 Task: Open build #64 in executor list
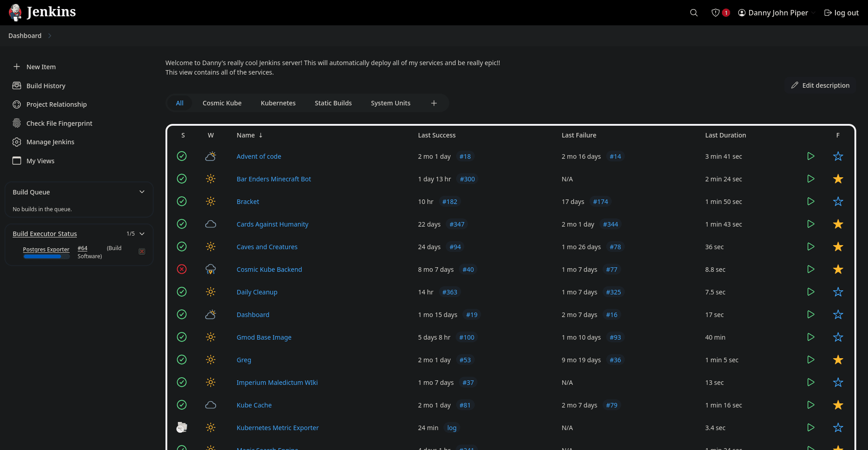82,248
